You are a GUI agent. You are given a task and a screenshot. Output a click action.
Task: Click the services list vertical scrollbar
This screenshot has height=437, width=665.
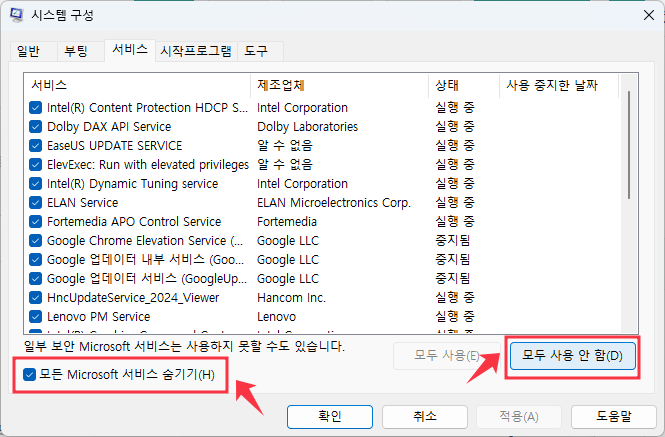(629, 145)
